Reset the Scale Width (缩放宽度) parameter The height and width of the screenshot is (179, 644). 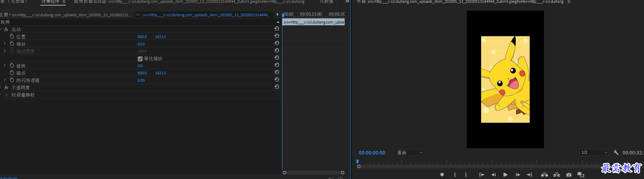[x=277, y=50]
